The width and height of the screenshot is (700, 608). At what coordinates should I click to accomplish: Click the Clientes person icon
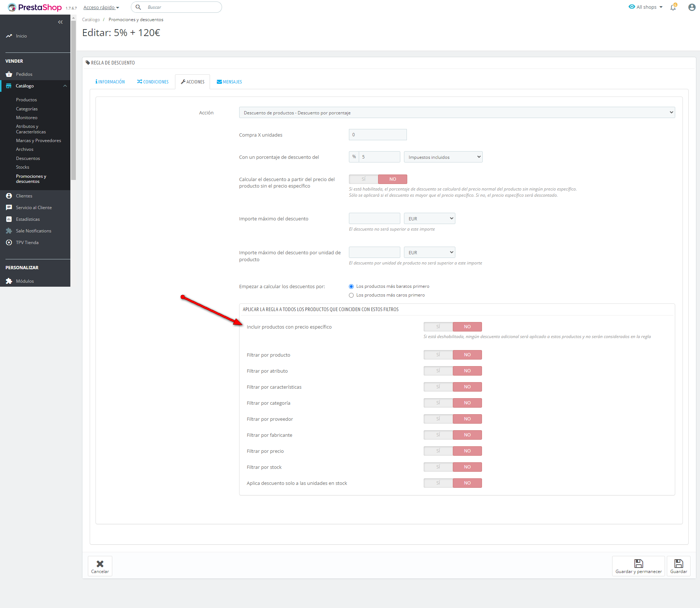(x=9, y=196)
